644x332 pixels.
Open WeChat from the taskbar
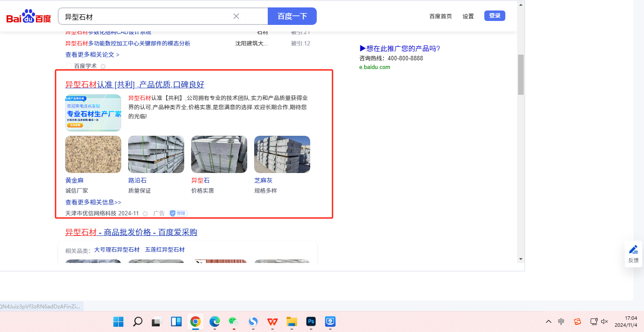point(234,322)
